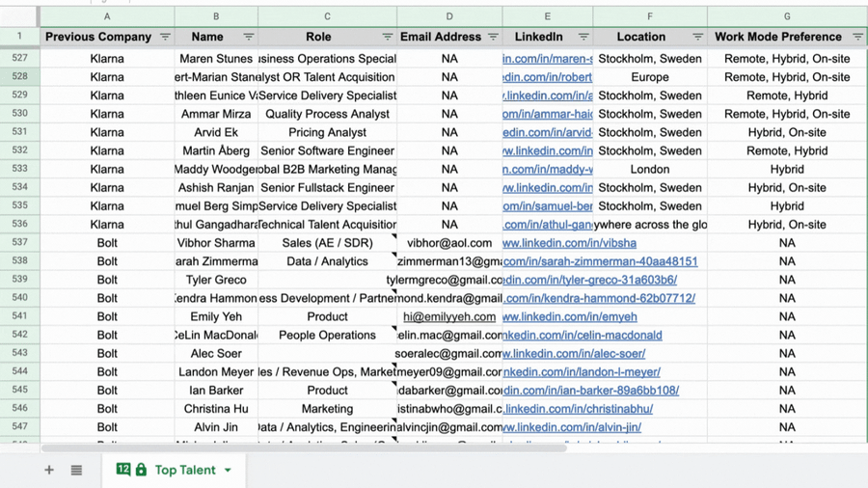Open filter for Name column
The image size is (868, 488).
click(x=249, y=37)
